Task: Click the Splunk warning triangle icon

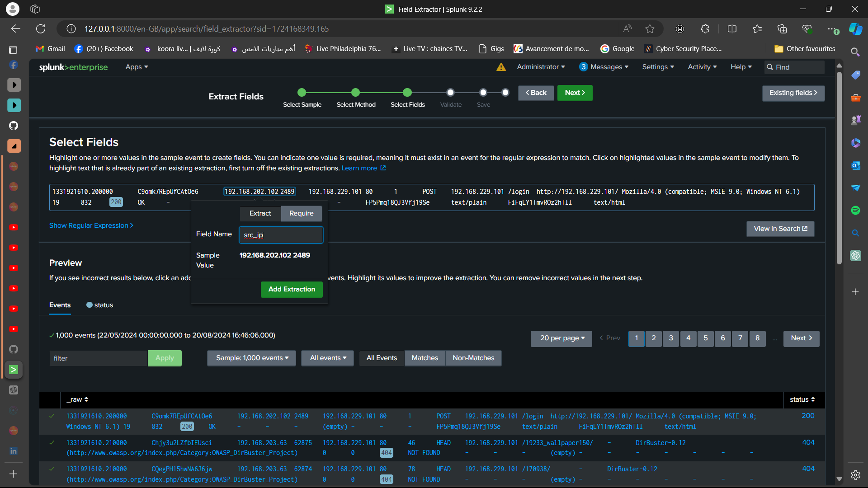Action: pos(501,67)
